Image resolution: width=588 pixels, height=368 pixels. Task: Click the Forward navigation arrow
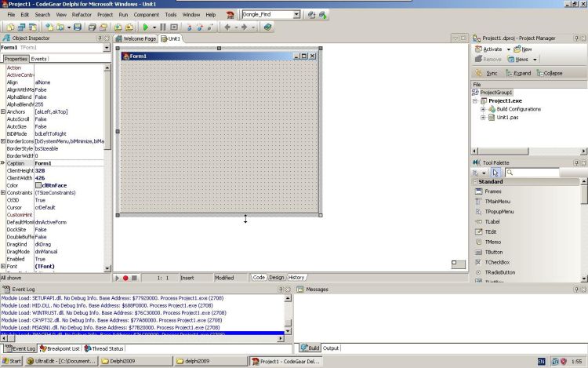pyautogui.click(x=244, y=27)
